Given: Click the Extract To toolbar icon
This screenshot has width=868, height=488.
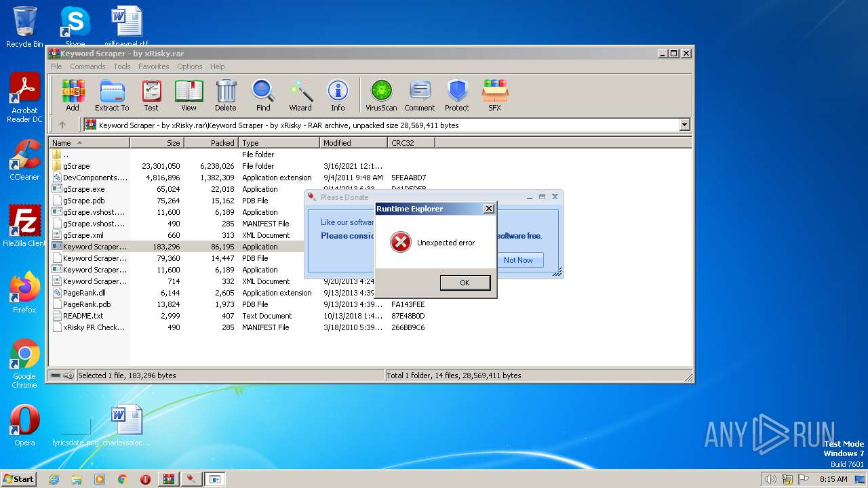Looking at the screenshot, I should [112, 96].
